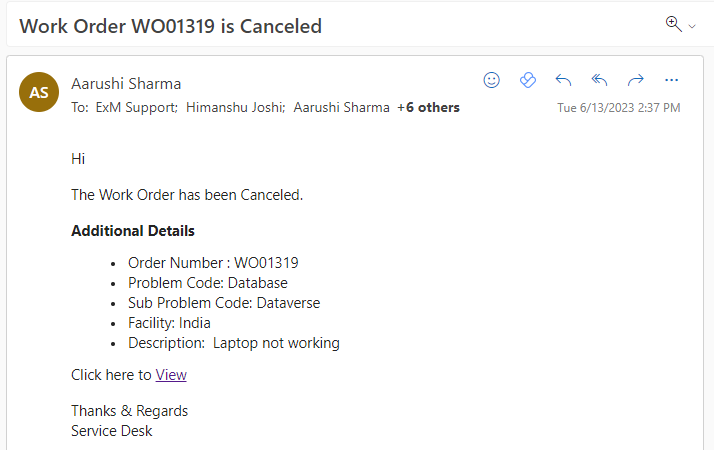
Task: Open the emoji reaction picker
Action: click(x=491, y=80)
